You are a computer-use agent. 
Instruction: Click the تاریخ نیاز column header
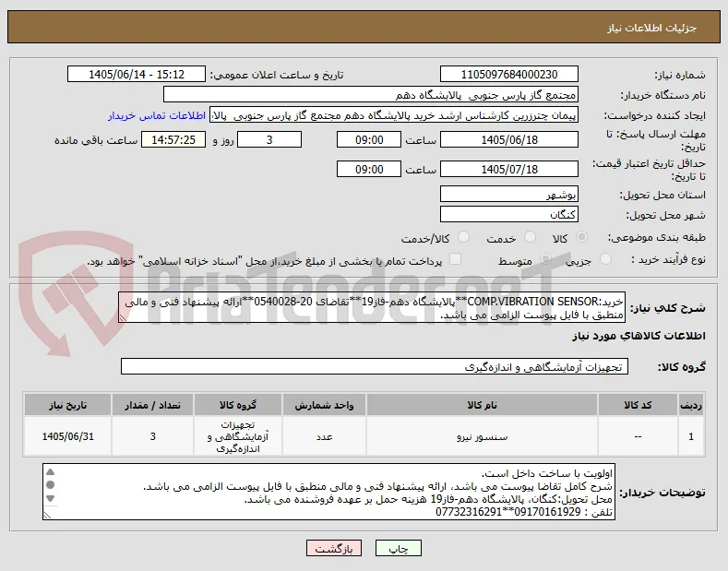pyautogui.click(x=67, y=405)
